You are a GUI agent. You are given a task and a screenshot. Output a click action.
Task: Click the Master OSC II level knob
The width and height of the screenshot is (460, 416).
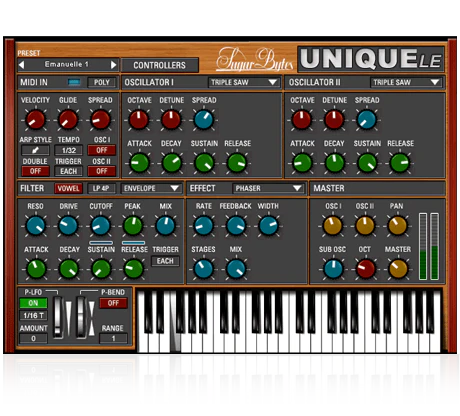365,225
